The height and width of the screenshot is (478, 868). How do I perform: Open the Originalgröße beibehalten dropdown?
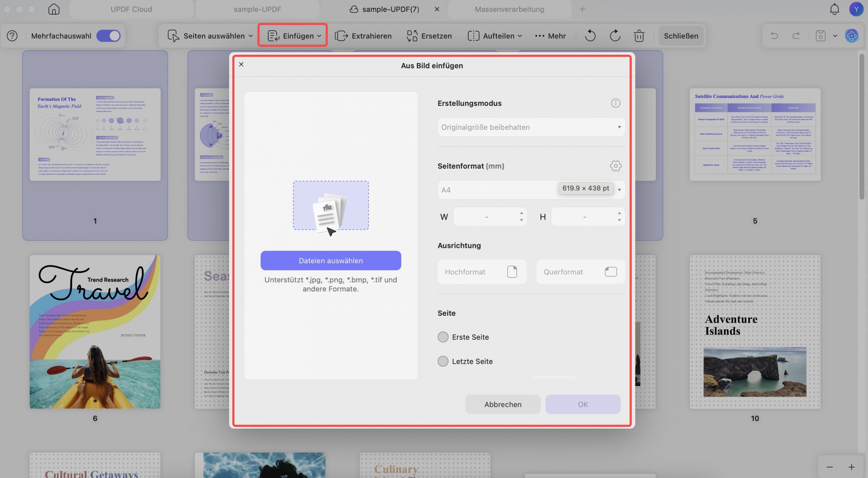click(x=531, y=127)
